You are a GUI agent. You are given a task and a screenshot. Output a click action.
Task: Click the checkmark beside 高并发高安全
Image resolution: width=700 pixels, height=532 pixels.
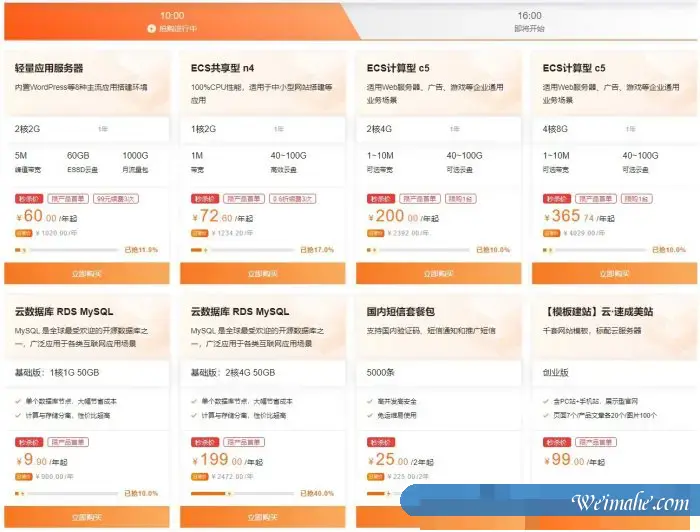(370, 401)
